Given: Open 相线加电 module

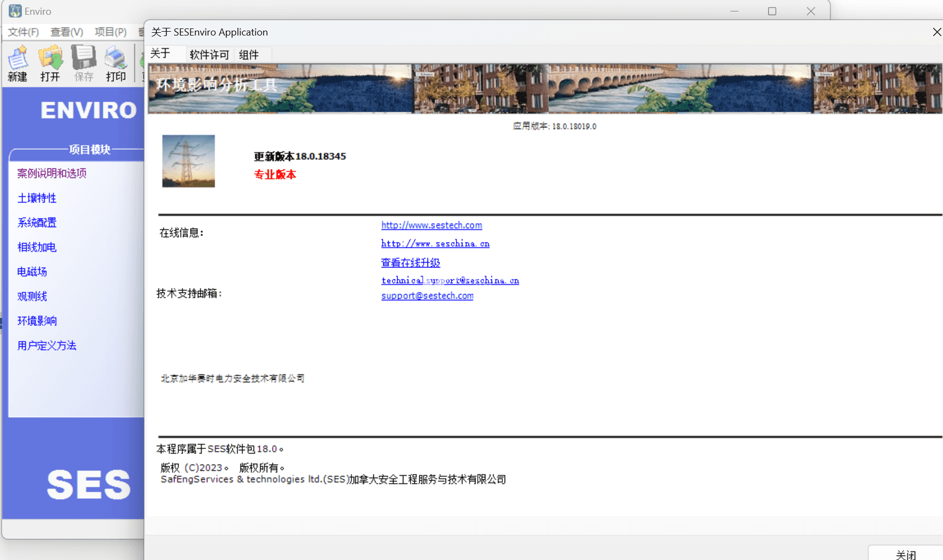Looking at the screenshot, I should click(x=37, y=247).
